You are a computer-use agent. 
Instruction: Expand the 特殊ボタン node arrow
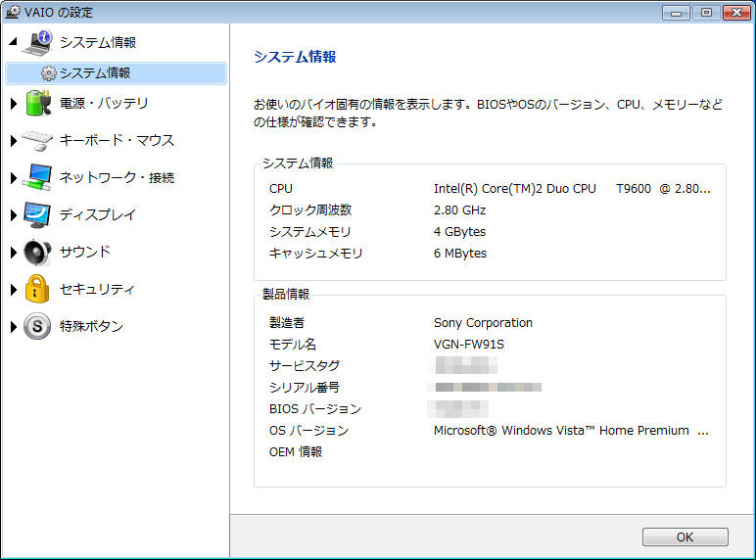pyautogui.click(x=14, y=326)
